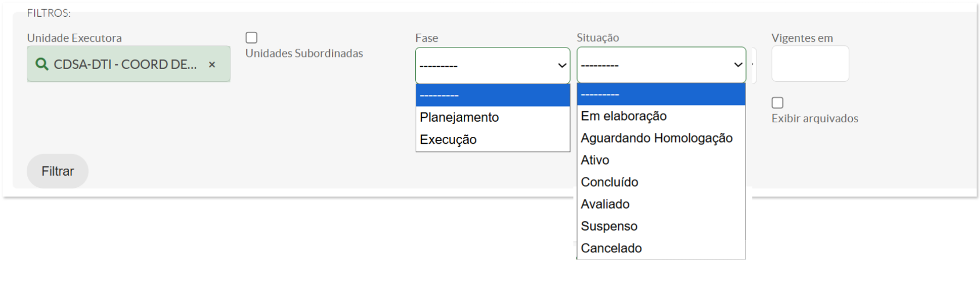Click the Vigentes em date field
Screen dimensions: 980x294
click(x=810, y=64)
